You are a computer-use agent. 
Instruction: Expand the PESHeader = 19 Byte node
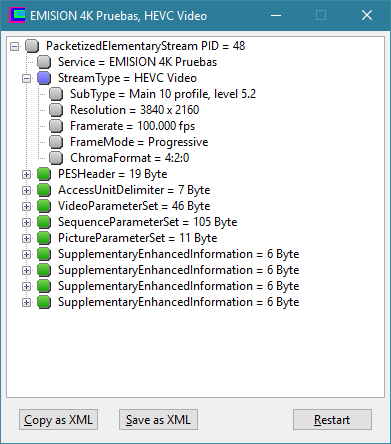(x=26, y=174)
